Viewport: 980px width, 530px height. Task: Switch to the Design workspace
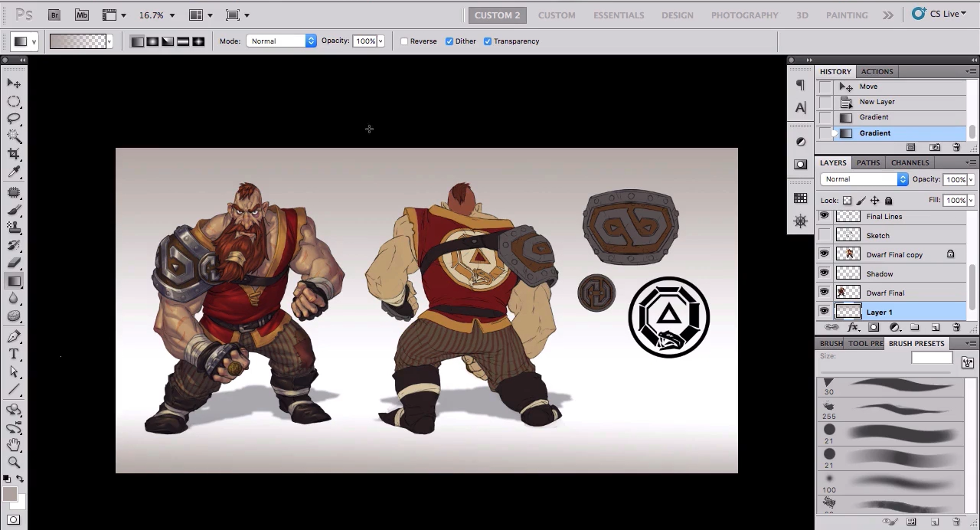point(678,15)
